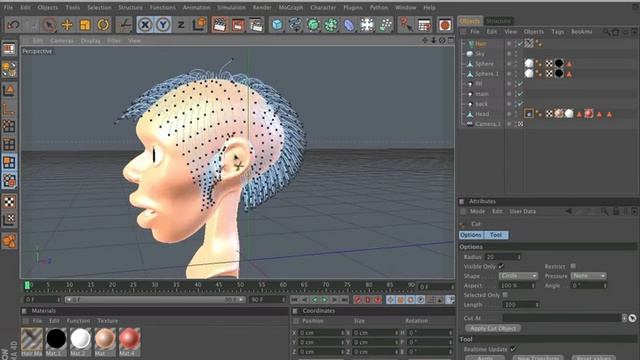Screen dimensions: 640x360
Task: Open the MoGraph menu
Action: point(291,7)
